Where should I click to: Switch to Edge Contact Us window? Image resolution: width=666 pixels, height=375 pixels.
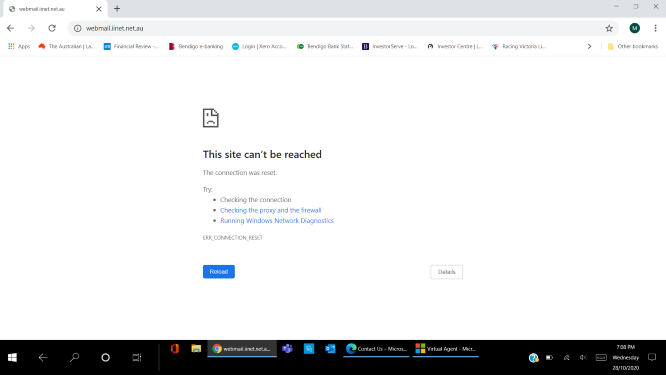tap(376, 349)
